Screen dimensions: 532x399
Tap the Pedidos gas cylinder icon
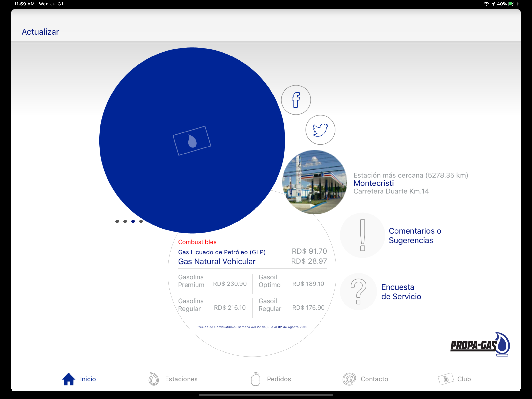point(255,379)
